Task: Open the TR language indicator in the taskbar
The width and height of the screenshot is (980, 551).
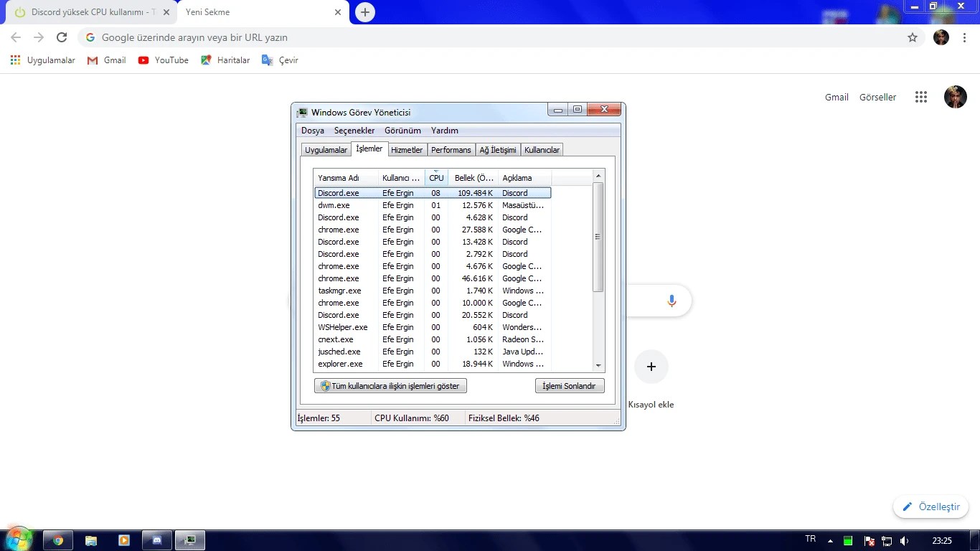Action: tap(811, 539)
